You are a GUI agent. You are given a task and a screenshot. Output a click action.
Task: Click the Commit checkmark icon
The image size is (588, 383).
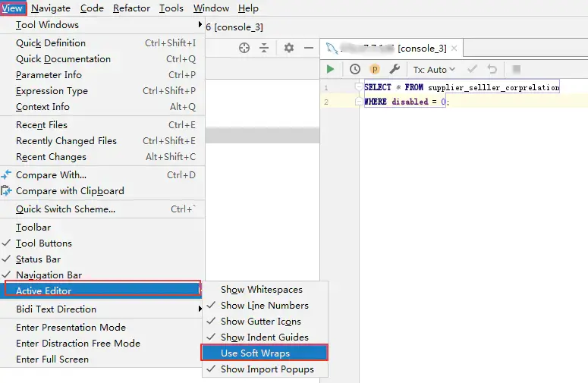[472, 69]
